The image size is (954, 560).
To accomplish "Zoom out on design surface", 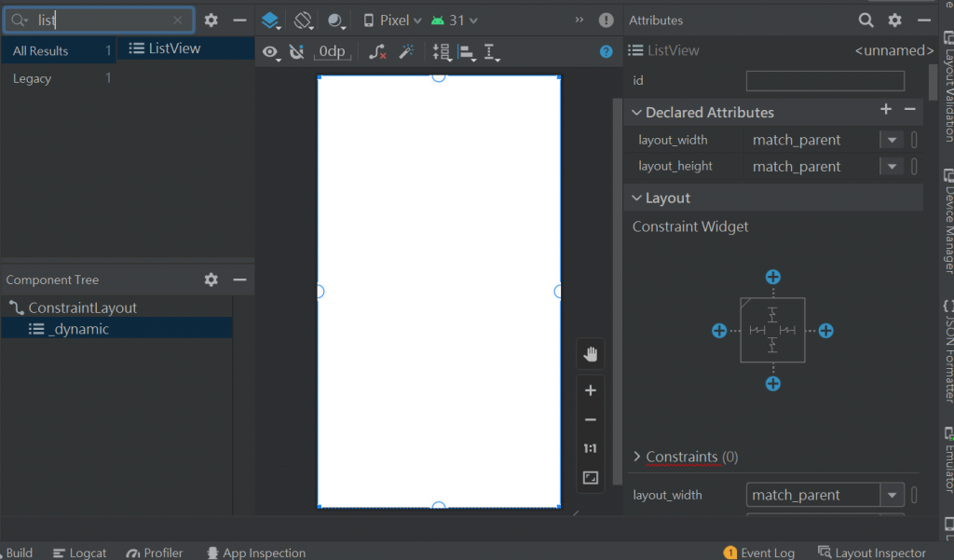I will pos(590,419).
